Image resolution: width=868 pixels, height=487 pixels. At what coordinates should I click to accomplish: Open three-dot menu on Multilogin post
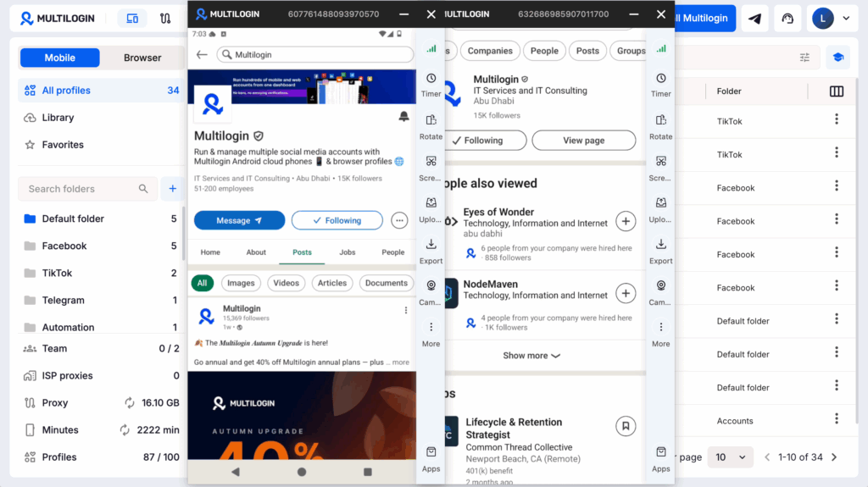tap(406, 311)
